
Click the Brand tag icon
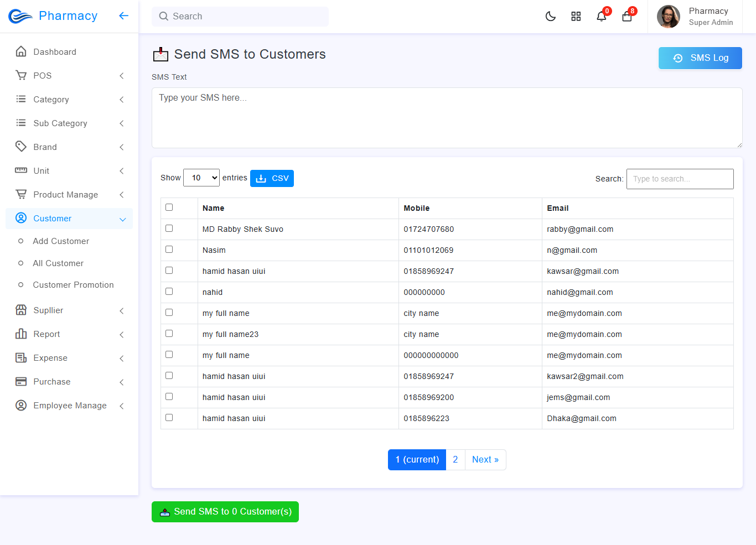[x=21, y=147]
